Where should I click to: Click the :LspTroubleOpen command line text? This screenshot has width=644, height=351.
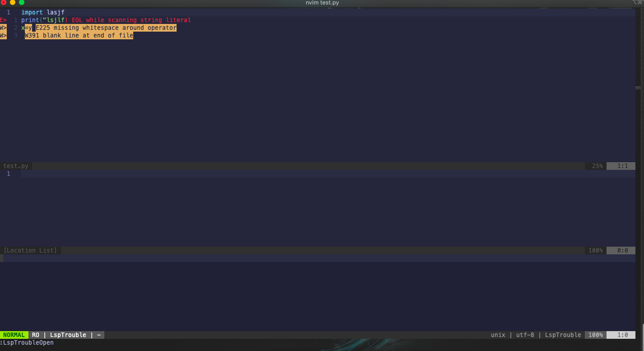(x=26, y=342)
